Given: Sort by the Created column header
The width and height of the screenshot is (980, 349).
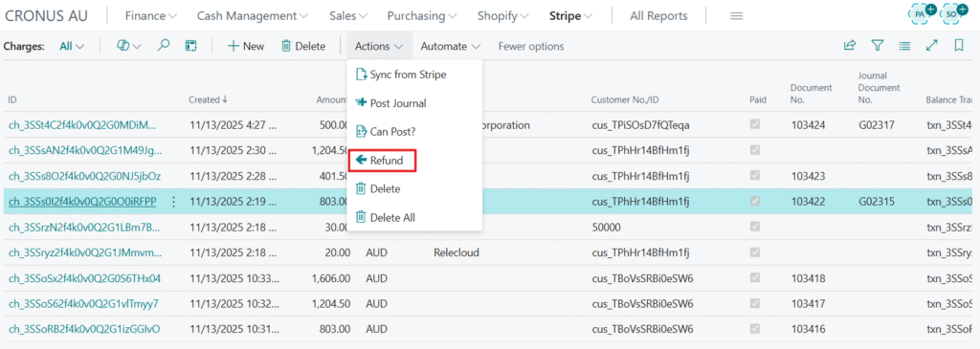Looking at the screenshot, I should point(208,99).
